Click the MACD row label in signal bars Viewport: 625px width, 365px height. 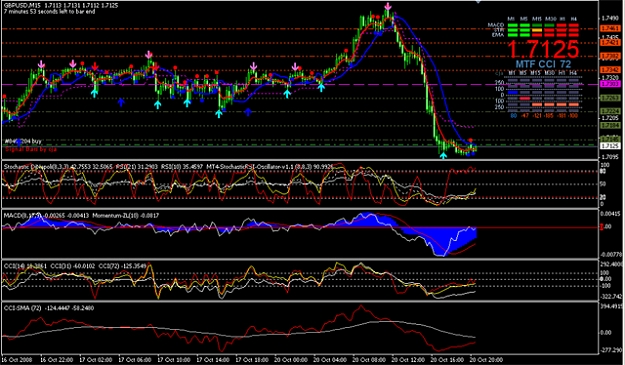(x=496, y=25)
